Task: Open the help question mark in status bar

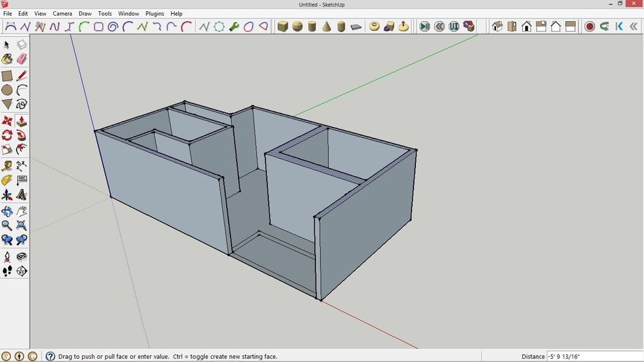Action: [x=50, y=356]
